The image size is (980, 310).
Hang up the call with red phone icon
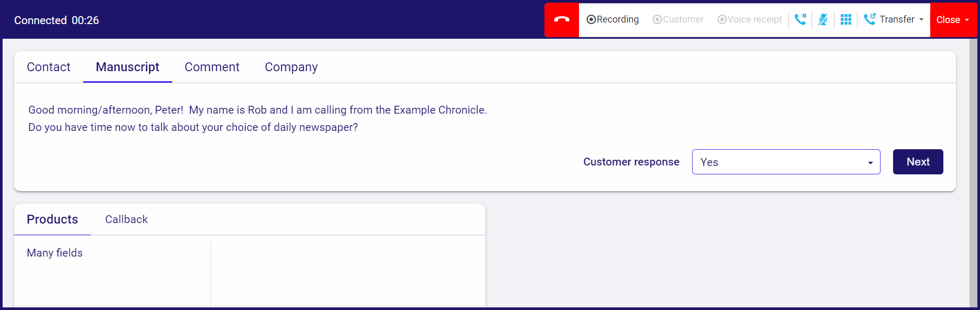[x=562, y=20]
